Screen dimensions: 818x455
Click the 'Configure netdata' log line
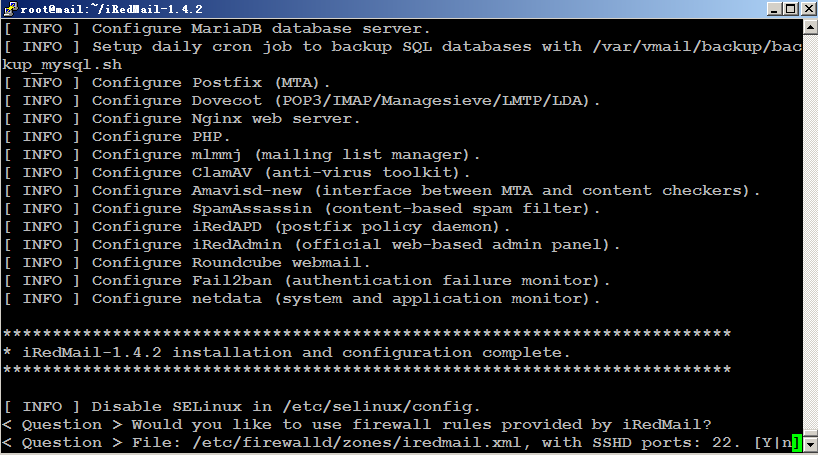coord(302,298)
